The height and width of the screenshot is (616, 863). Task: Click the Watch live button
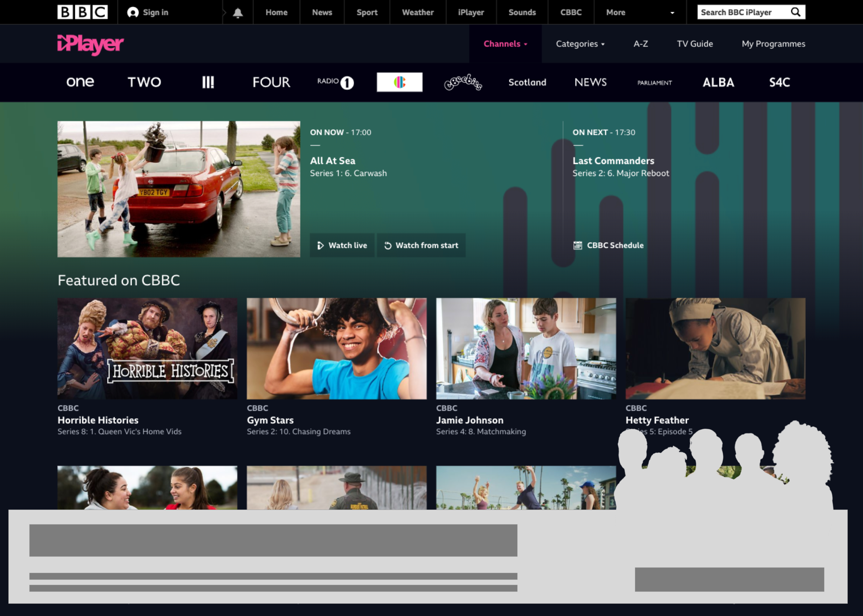(342, 246)
